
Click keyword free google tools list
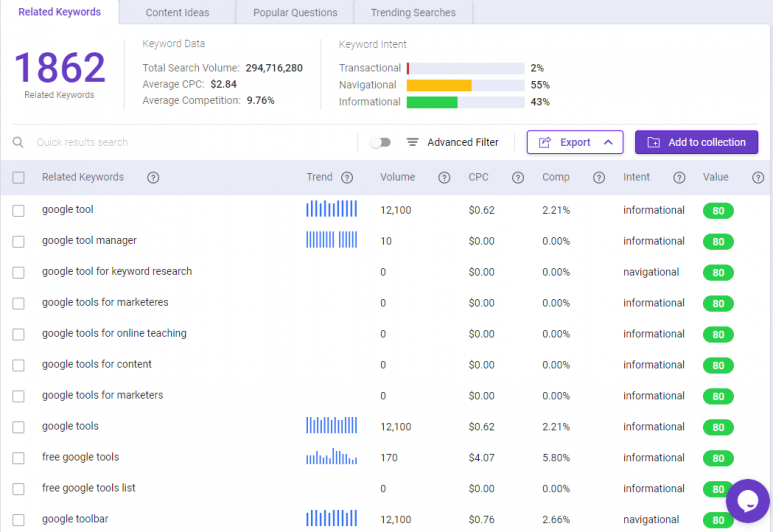(89, 488)
